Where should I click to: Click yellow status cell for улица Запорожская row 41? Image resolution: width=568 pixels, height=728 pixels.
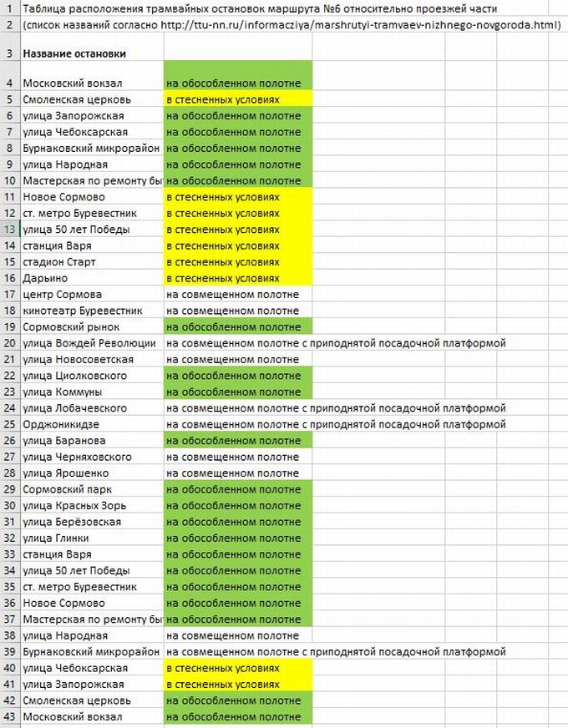(x=238, y=684)
